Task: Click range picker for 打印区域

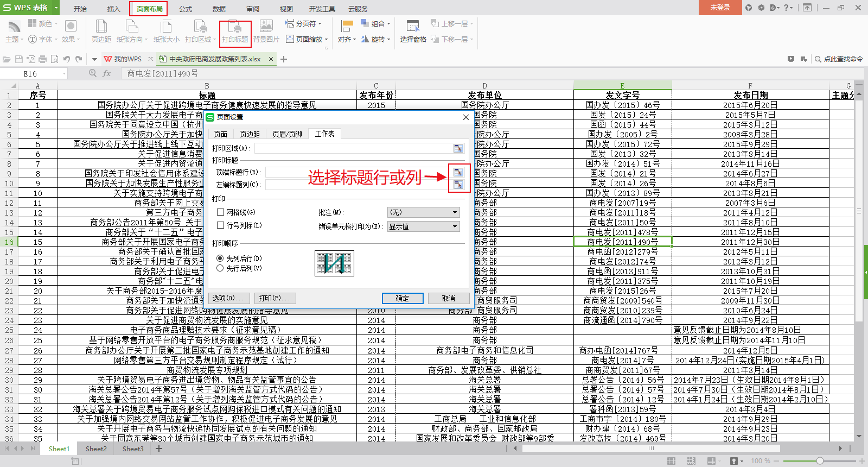Action: [x=458, y=148]
